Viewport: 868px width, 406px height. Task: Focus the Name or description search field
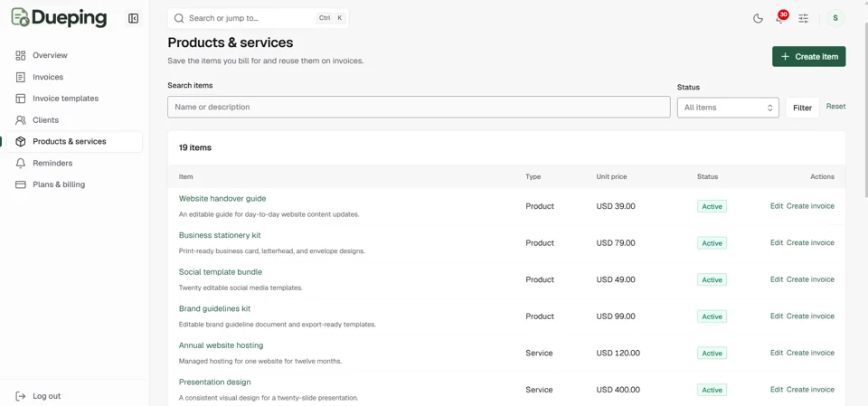click(419, 107)
